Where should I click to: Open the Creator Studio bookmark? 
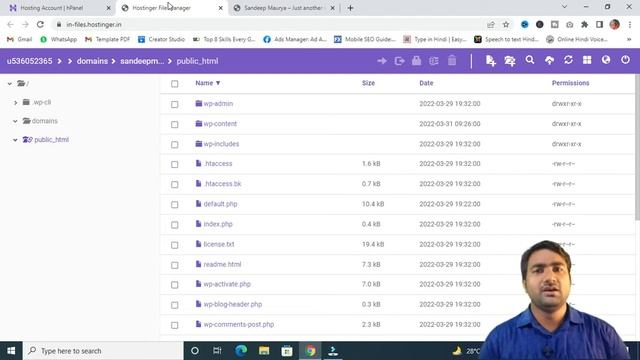coord(162,39)
